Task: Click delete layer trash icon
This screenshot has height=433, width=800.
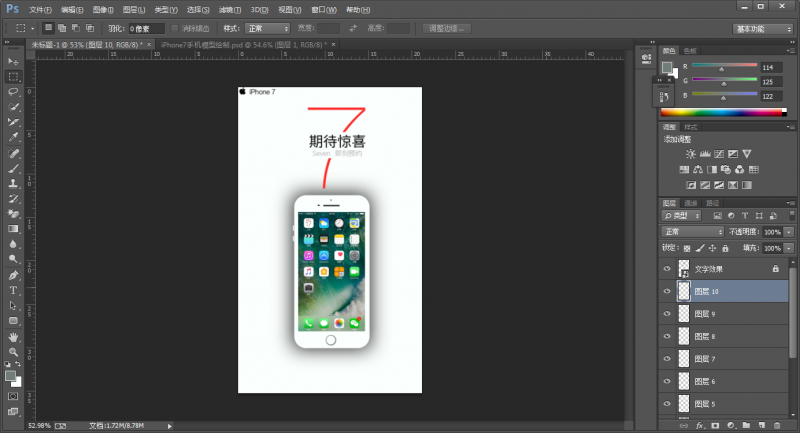Action: [x=776, y=425]
